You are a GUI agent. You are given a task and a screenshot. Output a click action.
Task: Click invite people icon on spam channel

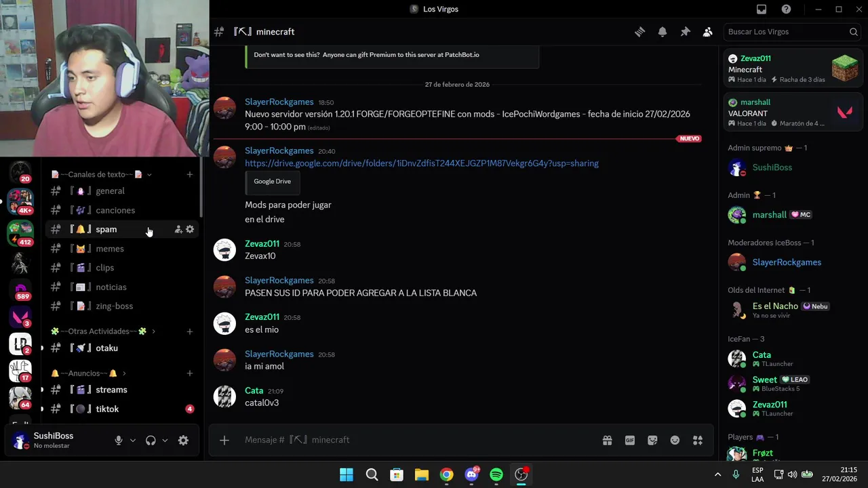[178, 229]
